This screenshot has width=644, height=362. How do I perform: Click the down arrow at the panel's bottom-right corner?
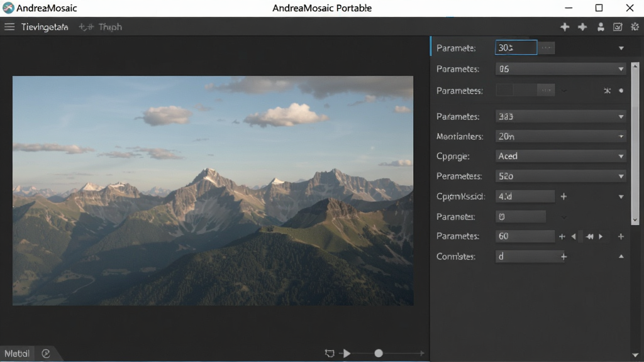click(635, 355)
